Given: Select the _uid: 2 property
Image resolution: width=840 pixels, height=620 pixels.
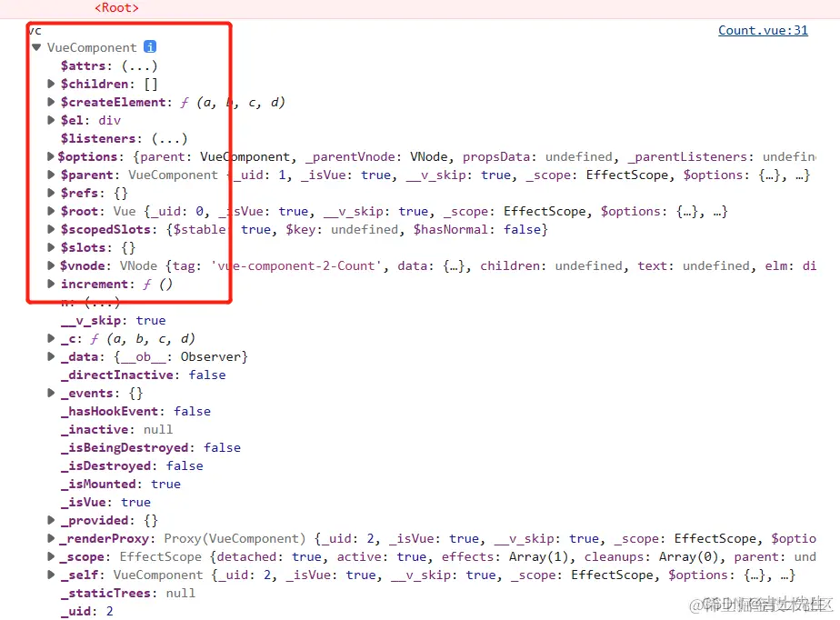Looking at the screenshot, I should tap(86, 612).
